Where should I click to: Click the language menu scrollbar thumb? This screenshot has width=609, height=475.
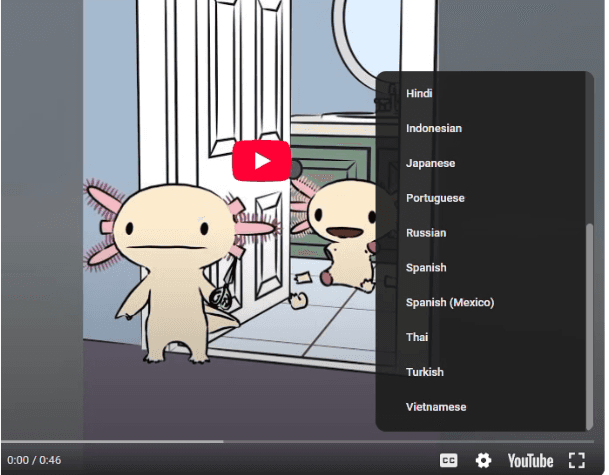coord(590,326)
